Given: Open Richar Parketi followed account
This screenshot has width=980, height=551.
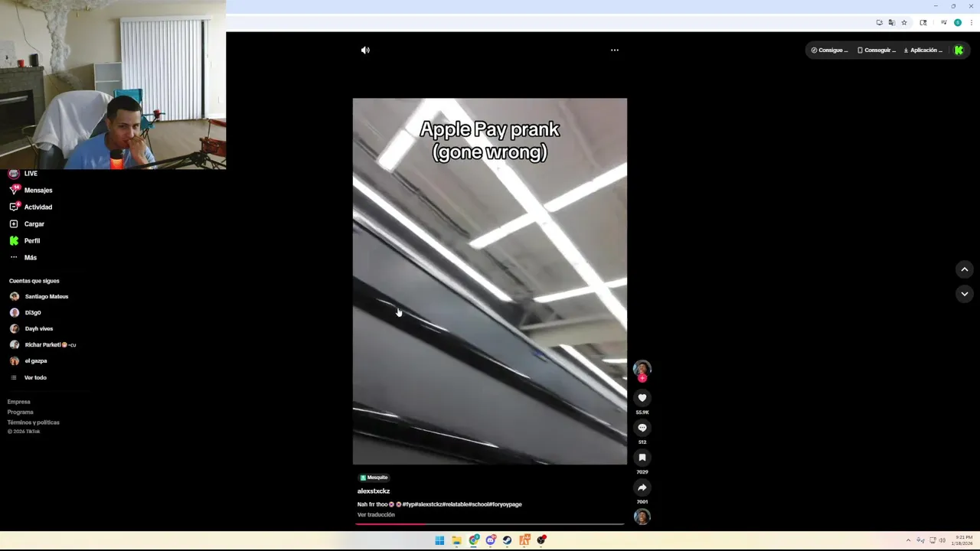Looking at the screenshot, I should click(43, 344).
